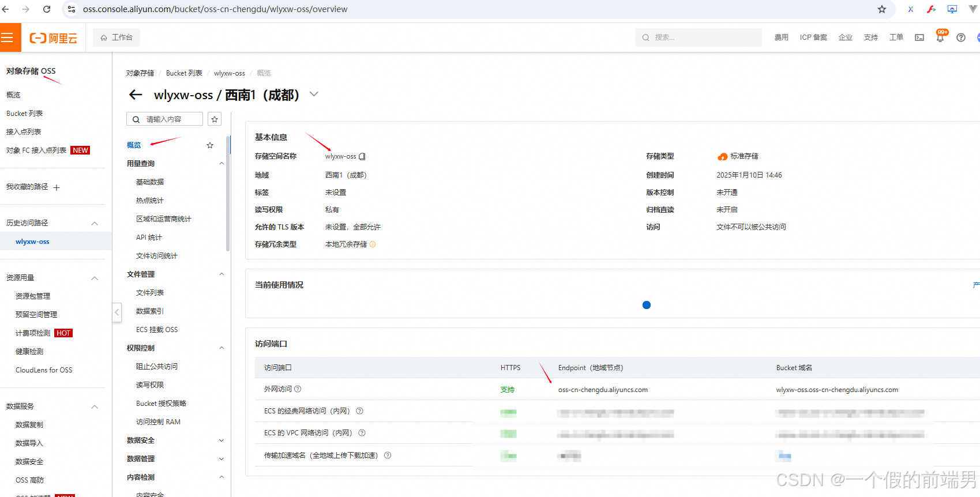The width and height of the screenshot is (980, 497).
Task: Show help for 传输加速域名
Action: (388, 455)
